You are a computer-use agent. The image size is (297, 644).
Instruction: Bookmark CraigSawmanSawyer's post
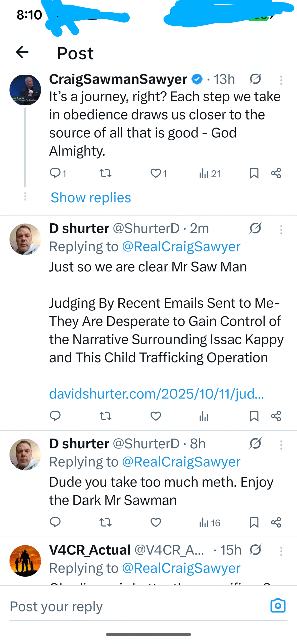point(254,173)
